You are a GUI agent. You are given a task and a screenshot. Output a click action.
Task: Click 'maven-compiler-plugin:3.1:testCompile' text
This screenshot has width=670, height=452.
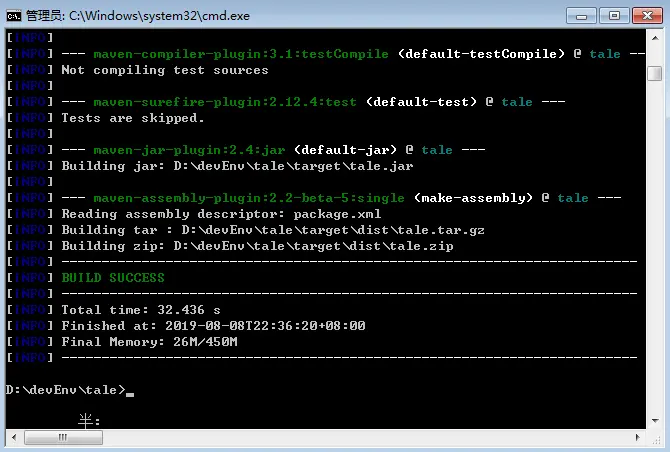(241, 54)
